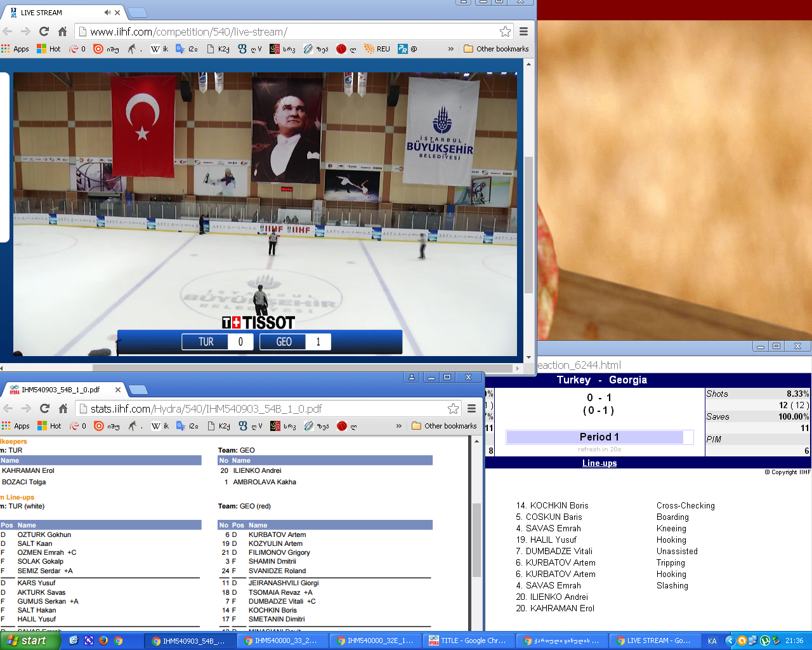Go to home page in live stream window
This screenshot has height=650, width=812.
pyautogui.click(x=62, y=31)
